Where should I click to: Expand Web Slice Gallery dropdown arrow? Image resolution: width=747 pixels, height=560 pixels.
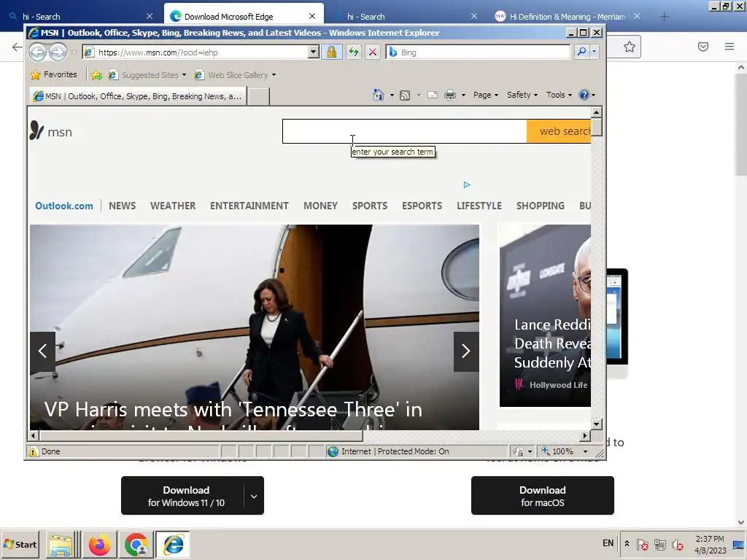[274, 75]
